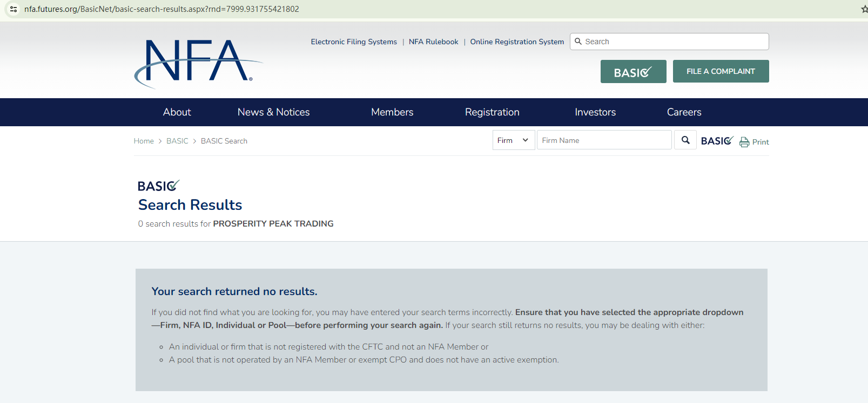Open the News & Notices menu
868x403 pixels.
(x=274, y=112)
